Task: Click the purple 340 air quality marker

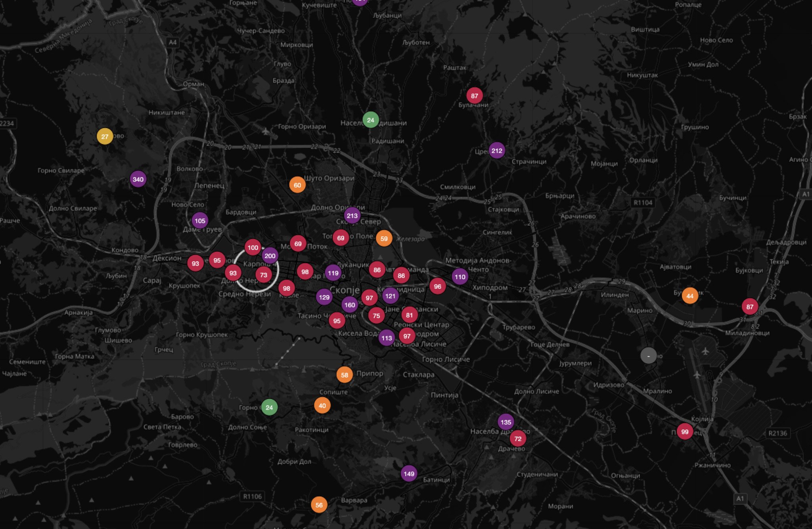Action: click(138, 179)
